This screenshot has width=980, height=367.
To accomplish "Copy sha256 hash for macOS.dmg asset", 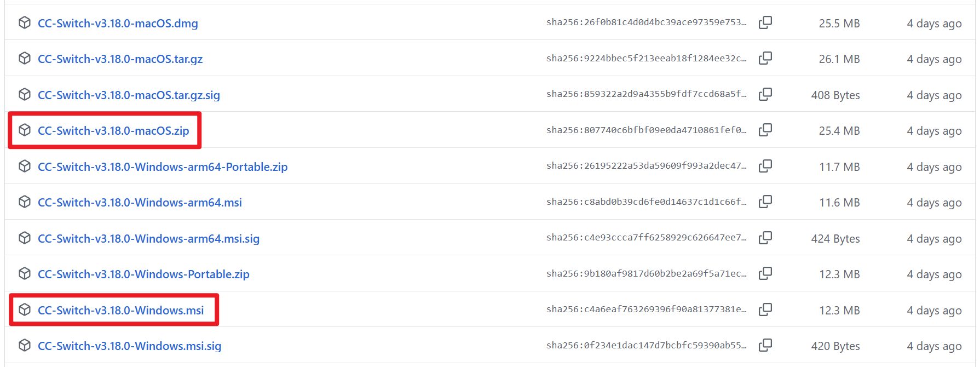I will tap(765, 22).
